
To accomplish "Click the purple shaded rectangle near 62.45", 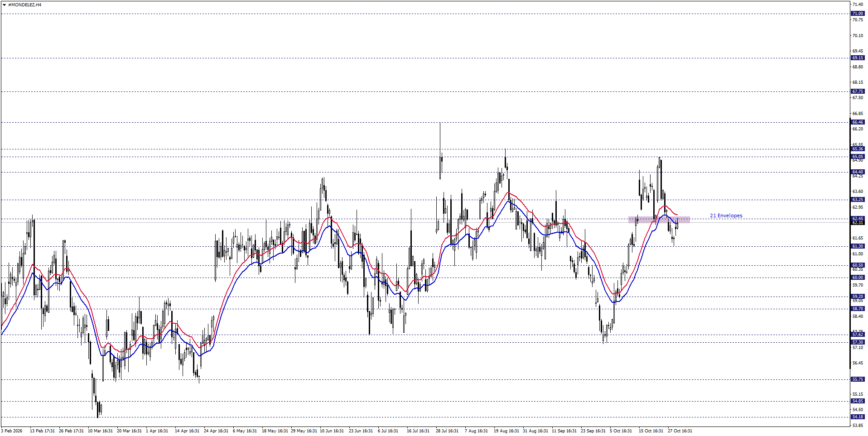I will pyautogui.click(x=659, y=220).
